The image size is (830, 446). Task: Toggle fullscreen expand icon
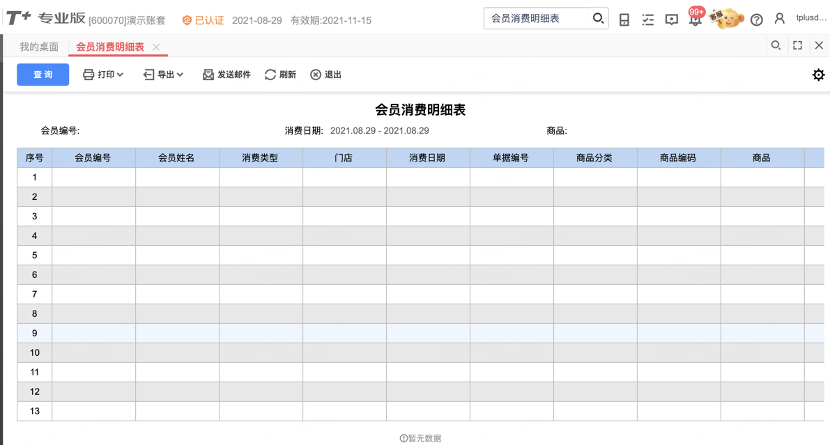(x=798, y=45)
